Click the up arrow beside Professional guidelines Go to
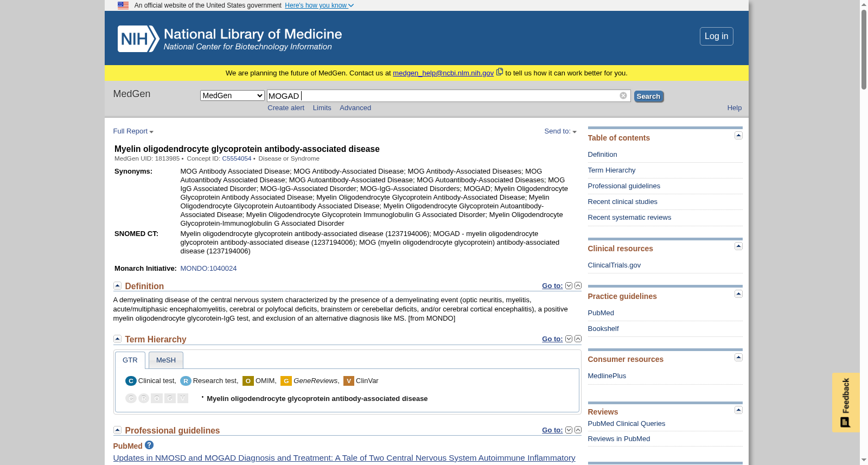Viewport: 868px width, 465px height. tap(578, 430)
